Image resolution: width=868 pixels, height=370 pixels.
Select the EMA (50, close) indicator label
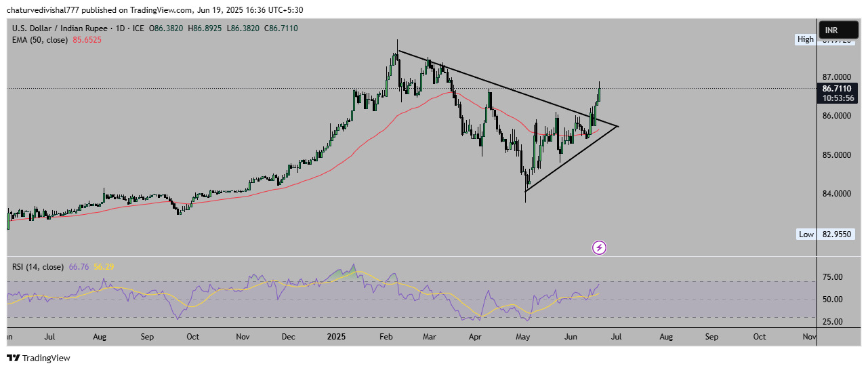[x=40, y=39]
